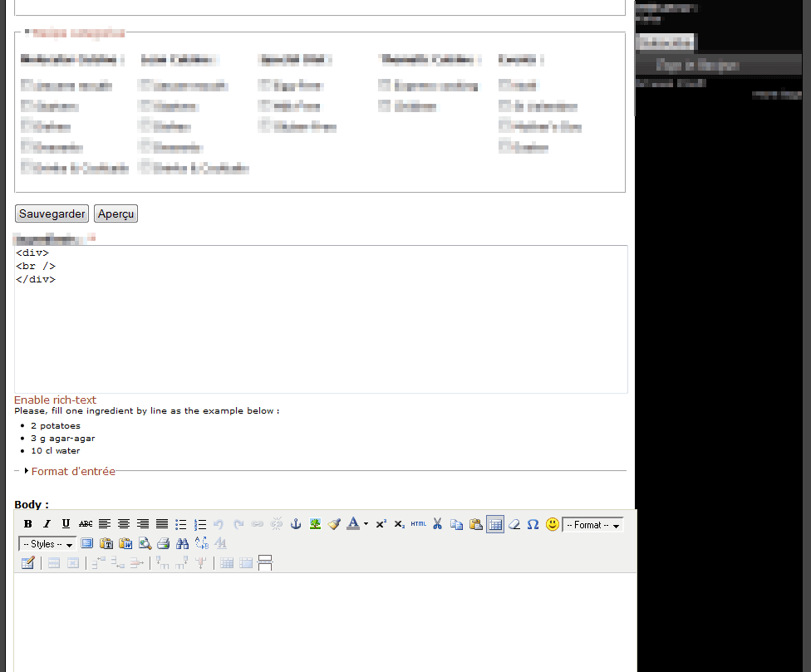The height and width of the screenshot is (672, 811).
Task: Click the Enable rich-text link
Action: (x=55, y=400)
